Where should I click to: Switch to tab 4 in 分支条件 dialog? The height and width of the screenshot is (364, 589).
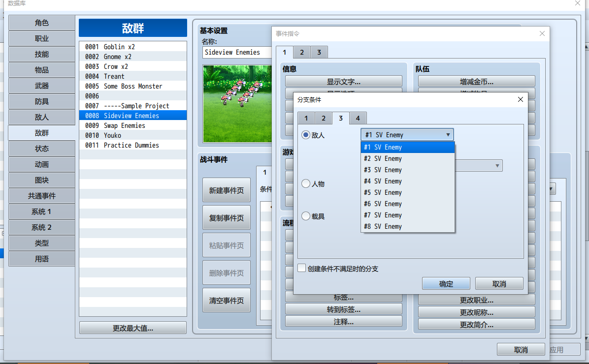click(358, 118)
